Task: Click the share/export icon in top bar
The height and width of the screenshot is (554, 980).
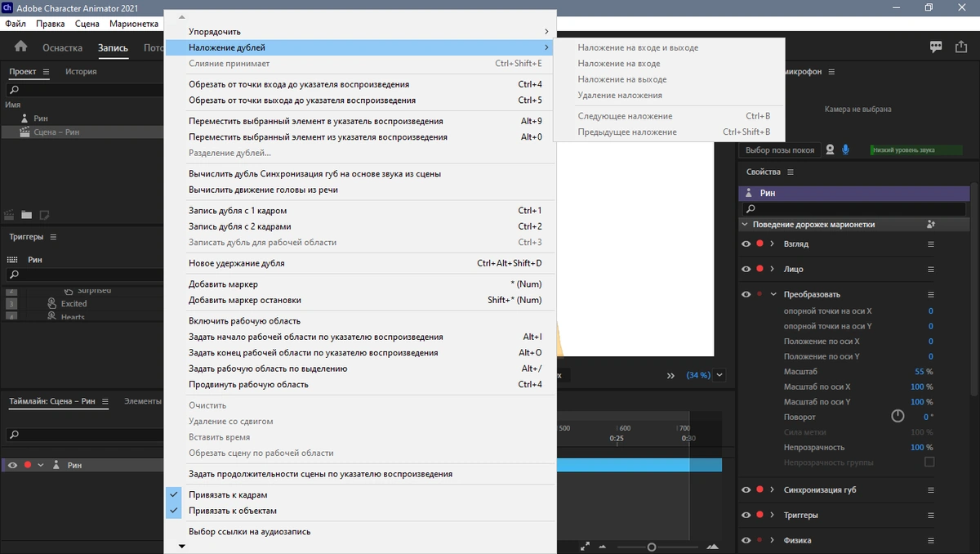Action: click(961, 47)
